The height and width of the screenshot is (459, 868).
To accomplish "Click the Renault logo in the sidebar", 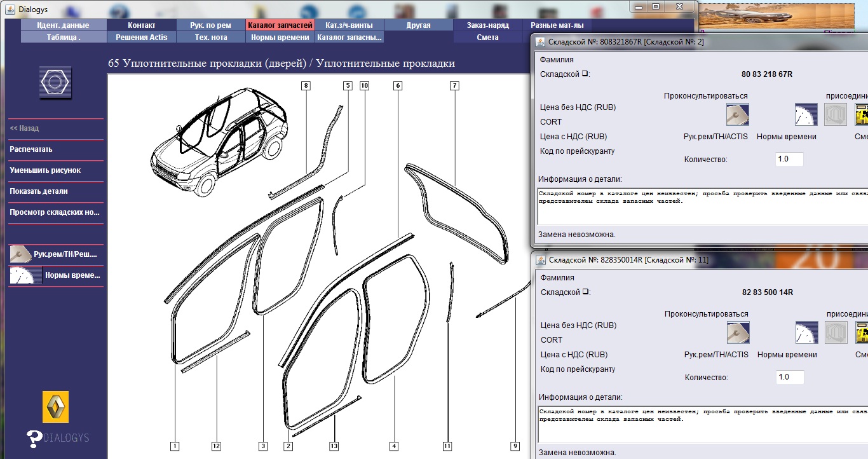I will coord(55,407).
